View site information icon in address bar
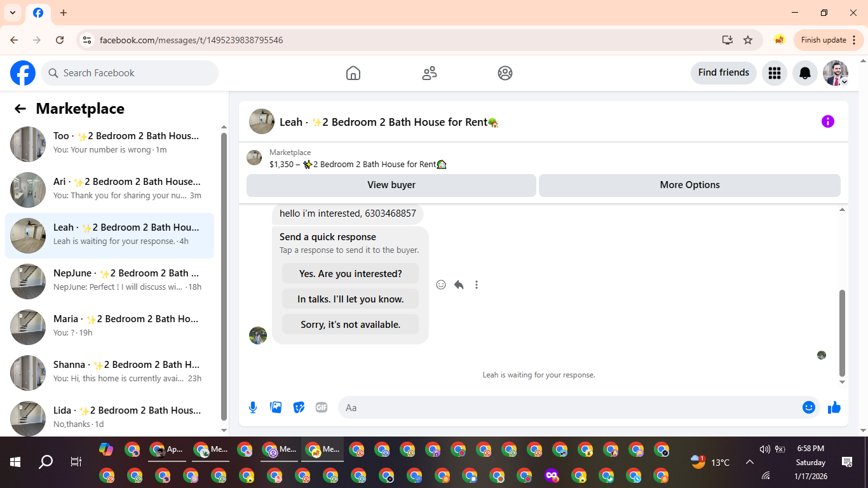 (x=87, y=40)
